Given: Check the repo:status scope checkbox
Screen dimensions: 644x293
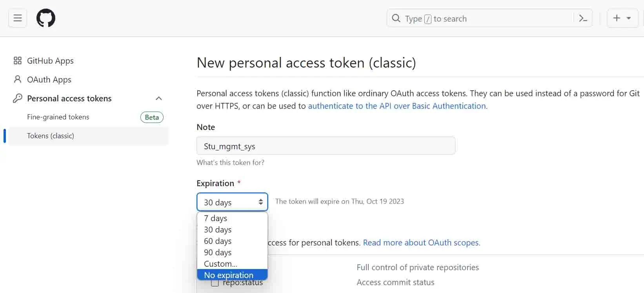Looking at the screenshot, I should [x=215, y=283].
